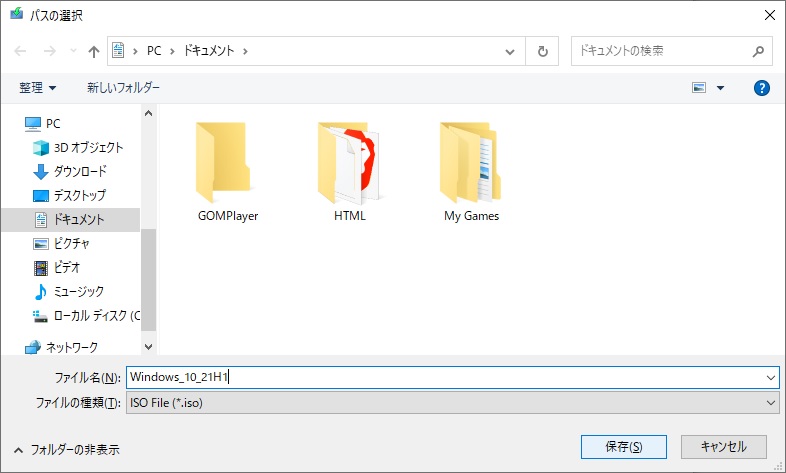Open the help question mark icon
786x473 pixels.
click(761, 88)
